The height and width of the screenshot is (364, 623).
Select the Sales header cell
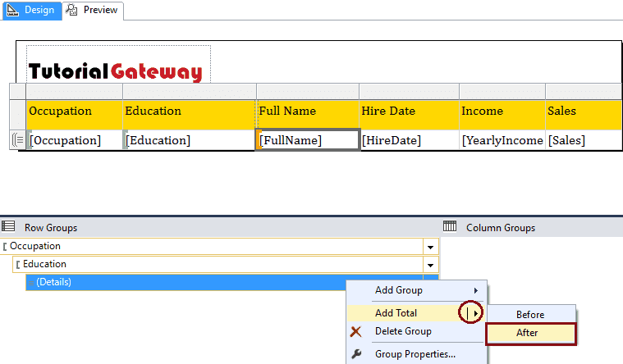584,114
